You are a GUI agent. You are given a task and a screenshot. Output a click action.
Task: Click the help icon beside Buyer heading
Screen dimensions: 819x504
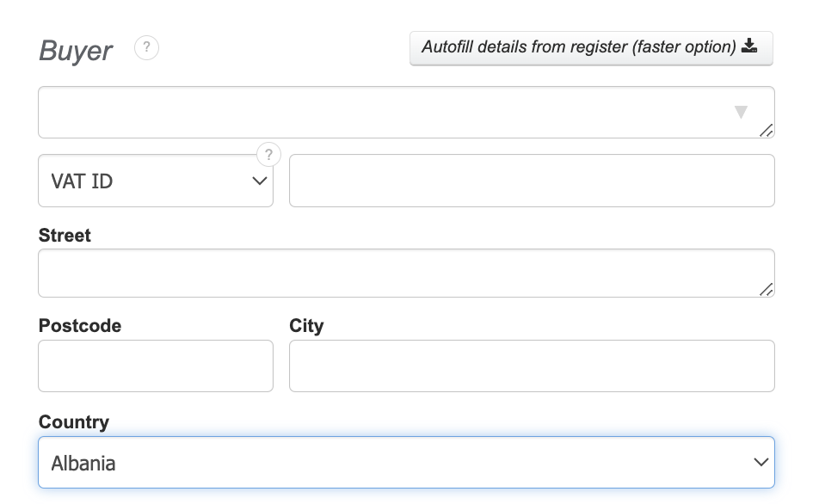point(147,48)
